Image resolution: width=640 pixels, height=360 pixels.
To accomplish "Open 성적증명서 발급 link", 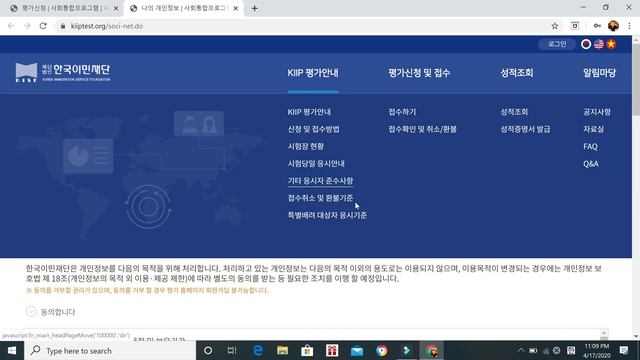I will pyautogui.click(x=525, y=129).
